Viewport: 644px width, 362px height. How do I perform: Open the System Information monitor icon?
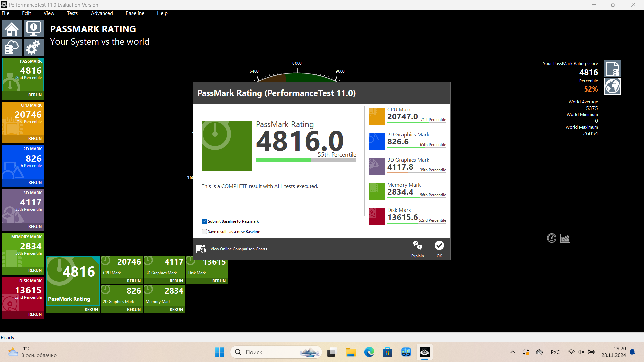click(34, 29)
